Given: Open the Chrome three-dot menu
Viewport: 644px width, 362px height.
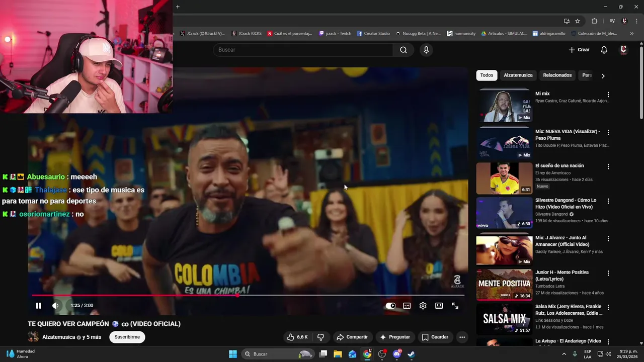Looking at the screenshot, I should pos(636,21).
